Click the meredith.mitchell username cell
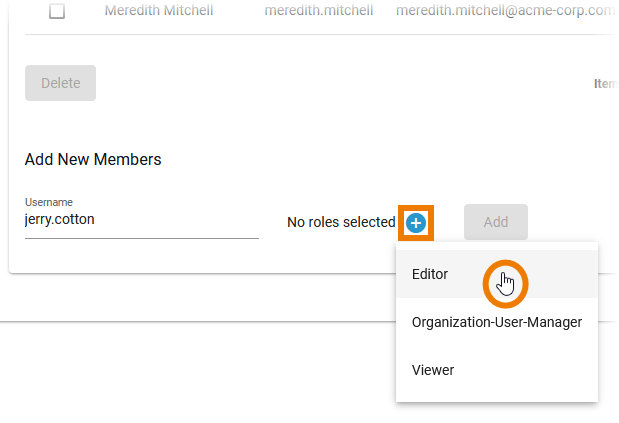Image resolution: width=619 pixels, height=423 pixels. point(319,11)
